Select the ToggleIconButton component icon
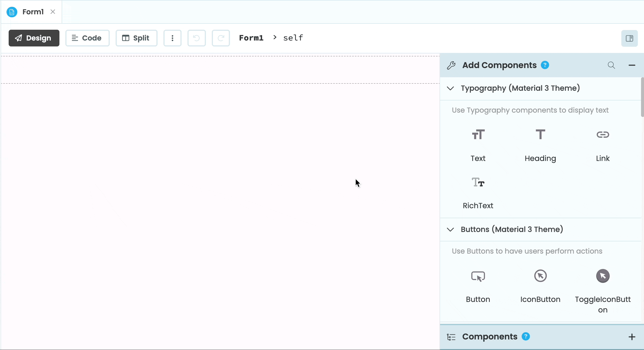This screenshot has width=644, height=350. tap(603, 276)
